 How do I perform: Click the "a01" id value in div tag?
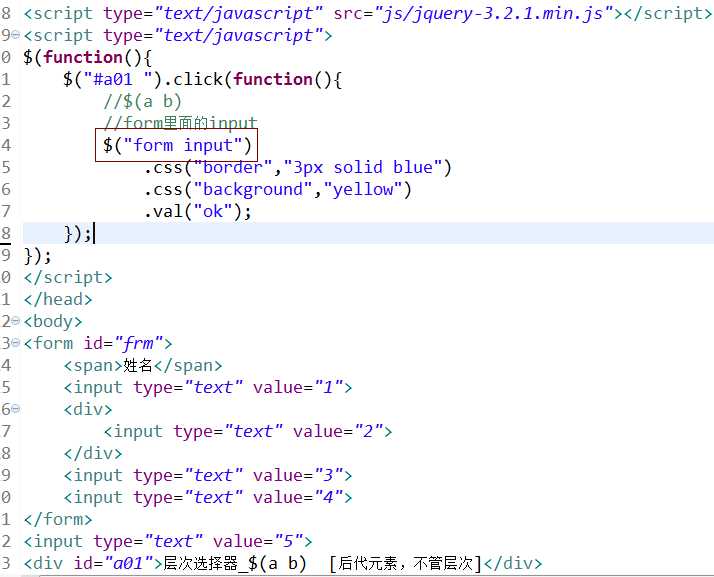click(128, 563)
